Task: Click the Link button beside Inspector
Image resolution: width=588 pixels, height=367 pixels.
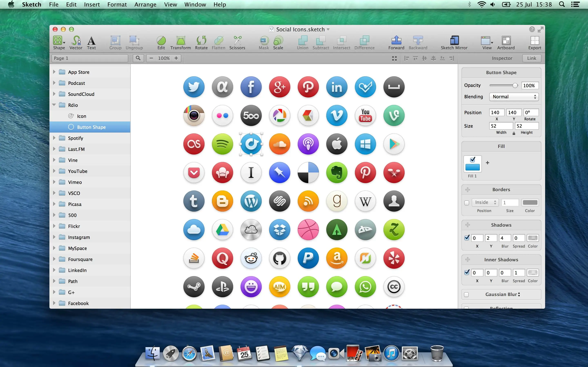Action: [x=531, y=58]
